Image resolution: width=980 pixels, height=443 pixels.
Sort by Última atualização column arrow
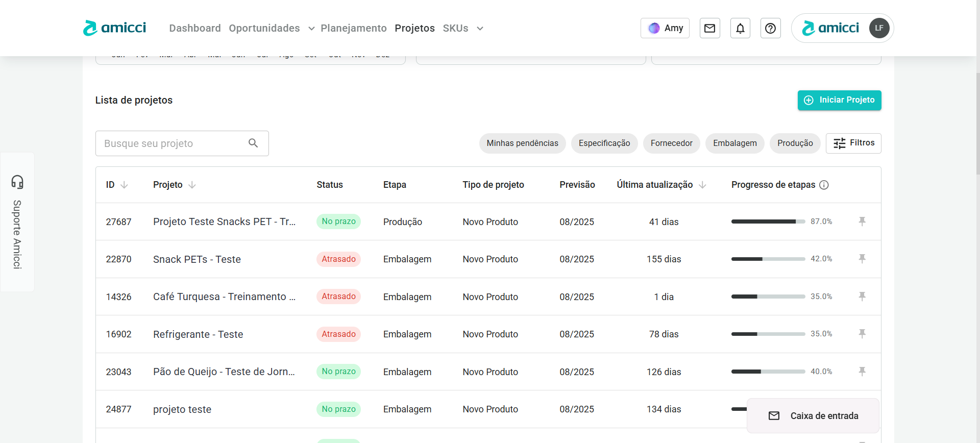[x=702, y=185]
